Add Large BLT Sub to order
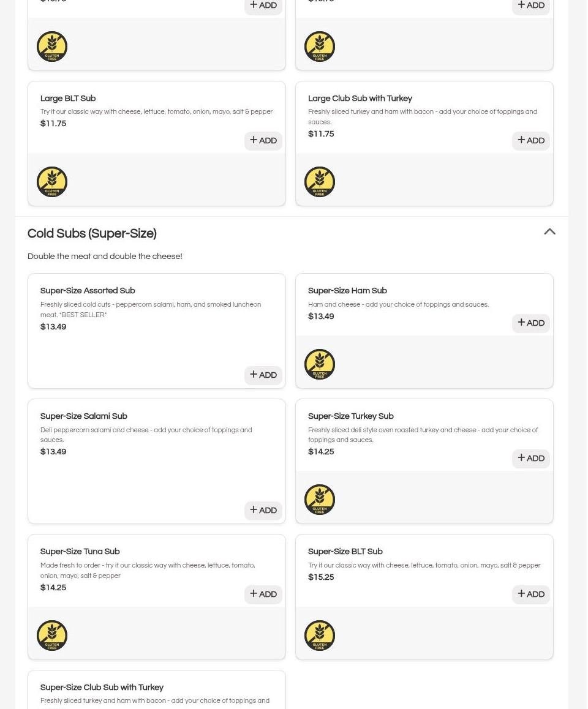The image size is (588, 709). [263, 141]
